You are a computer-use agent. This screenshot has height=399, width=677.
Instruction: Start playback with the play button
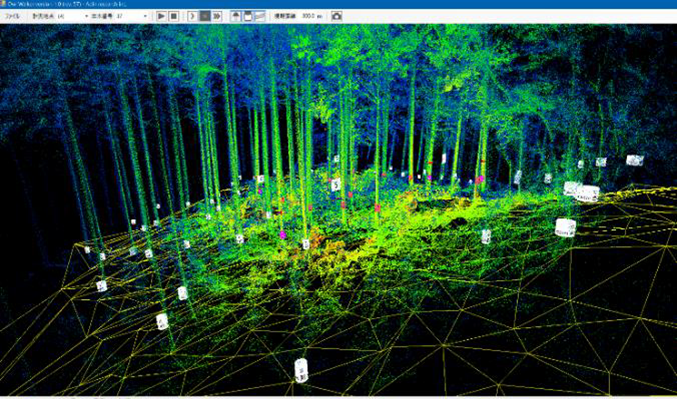(x=161, y=16)
